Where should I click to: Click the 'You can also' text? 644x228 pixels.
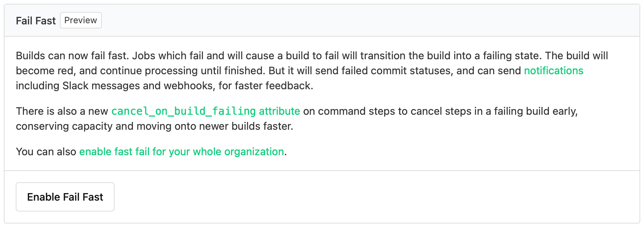tap(46, 151)
